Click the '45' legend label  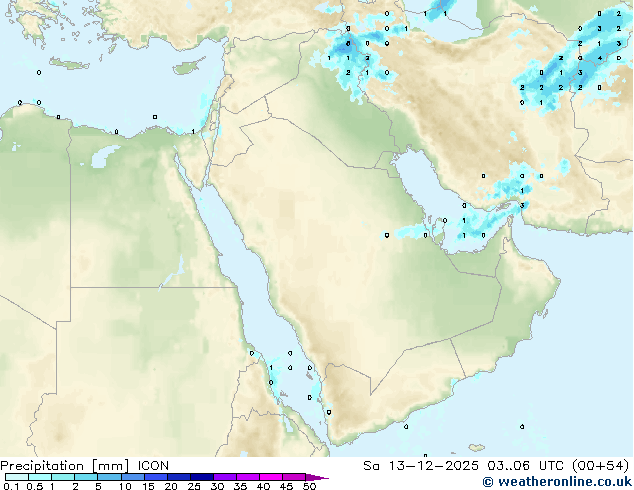pos(286,486)
